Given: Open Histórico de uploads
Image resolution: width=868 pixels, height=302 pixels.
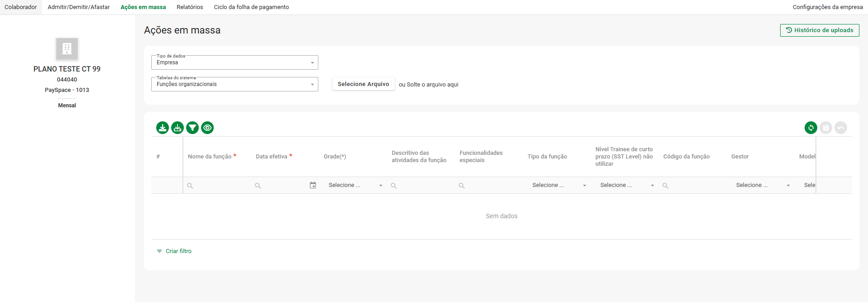Looking at the screenshot, I should (x=819, y=30).
